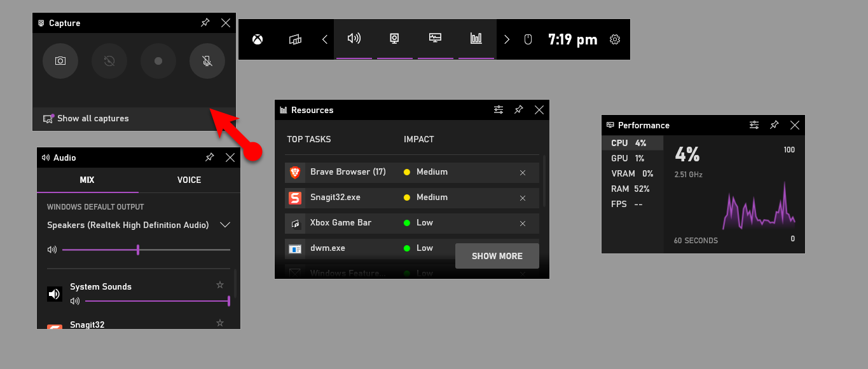Screen dimensions: 868x369
Task: Click the Audio widget scrollbar
Action: tap(236, 283)
